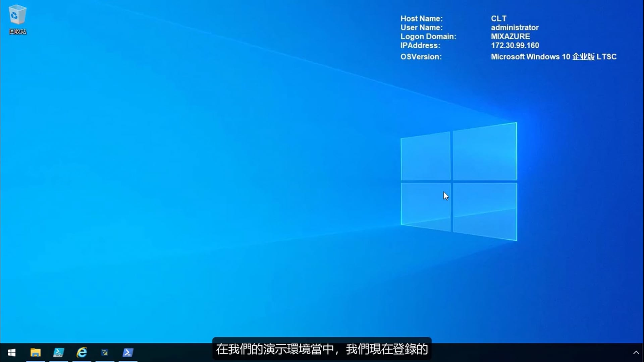This screenshot has height=362, width=644.
Task: Open the teal PowerShell console pinned icon
Action: click(x=59, y=353)
